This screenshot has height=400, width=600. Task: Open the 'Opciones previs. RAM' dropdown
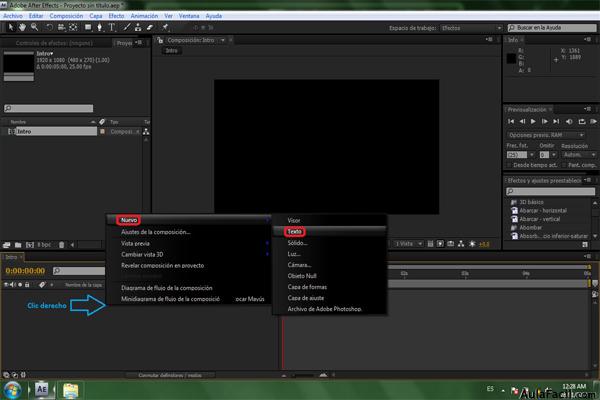[546, 135]
